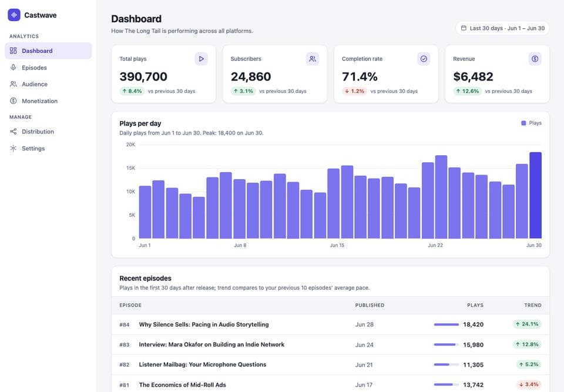Click the Audience people icon in sidebar

(x=14, y=84)
